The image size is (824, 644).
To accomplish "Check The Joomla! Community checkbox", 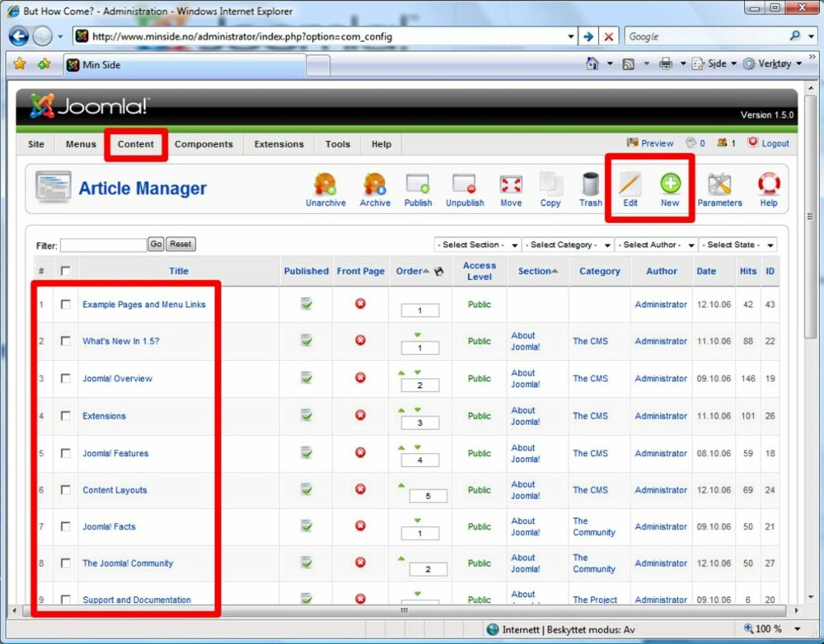I will coord(66,563).
